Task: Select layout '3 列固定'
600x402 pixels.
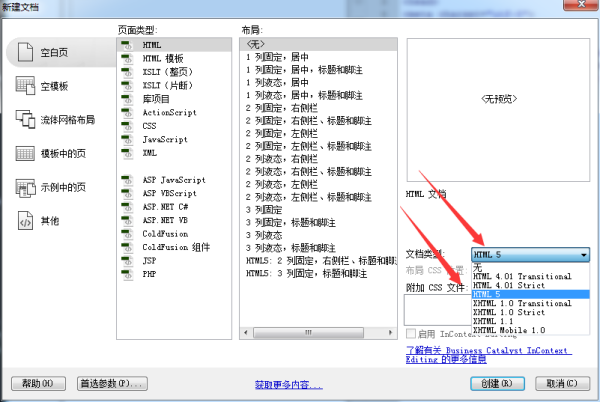Action: pos(318,210)
